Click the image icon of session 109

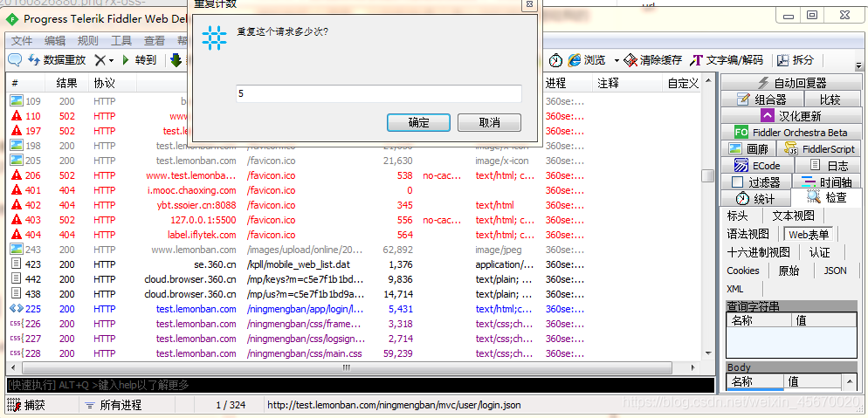pyautogui.click(x=17, y=101)
